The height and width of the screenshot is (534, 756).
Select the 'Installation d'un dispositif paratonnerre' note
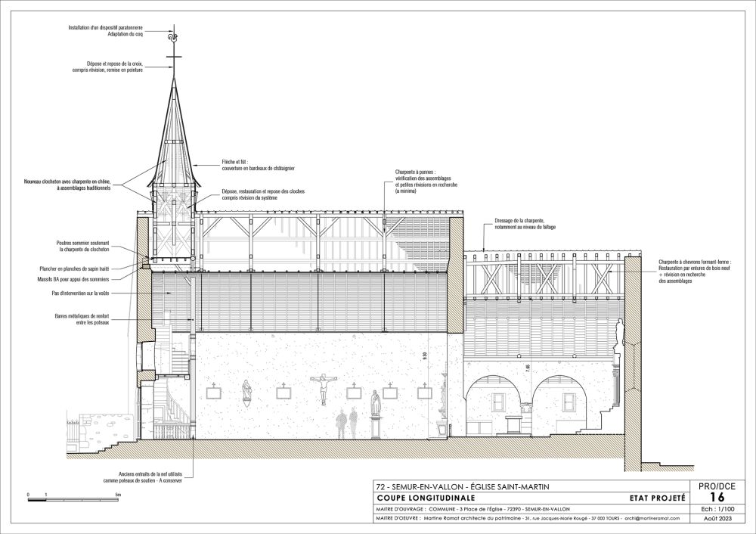click(105, 31)
